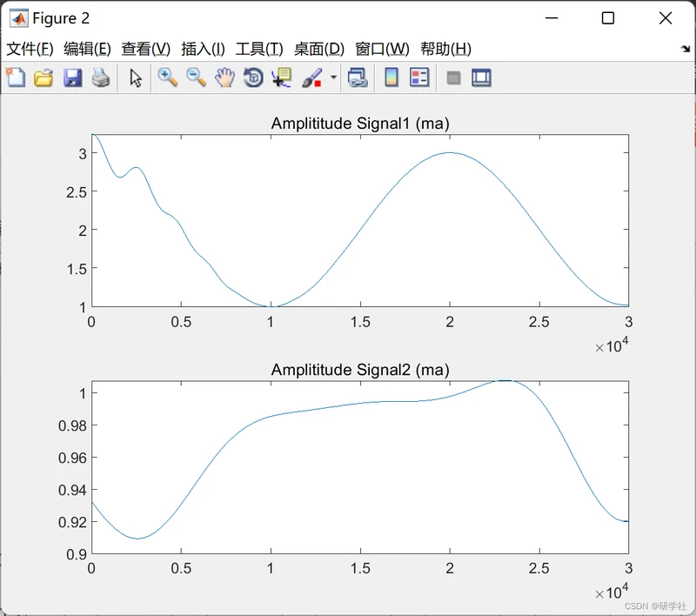Insert a colorbar using the toolbar icon

pyautogui.click(x=391, y=77)
